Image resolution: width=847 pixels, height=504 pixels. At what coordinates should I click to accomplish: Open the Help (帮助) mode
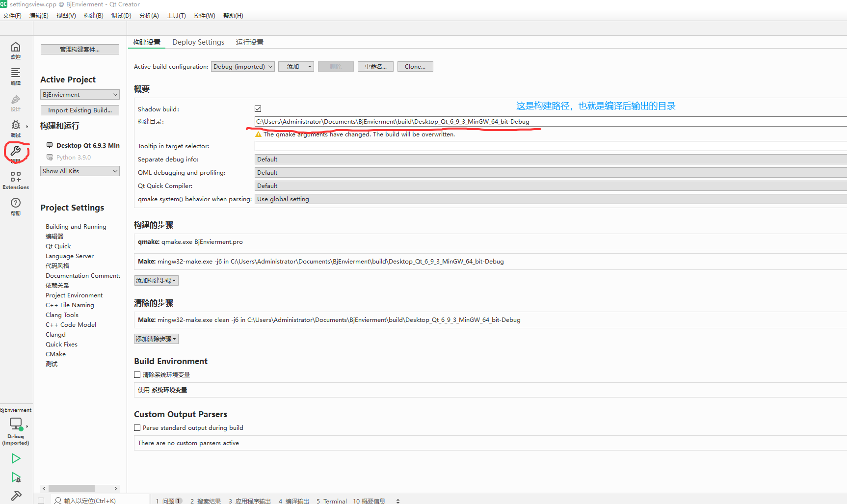[x=16, y=206]
